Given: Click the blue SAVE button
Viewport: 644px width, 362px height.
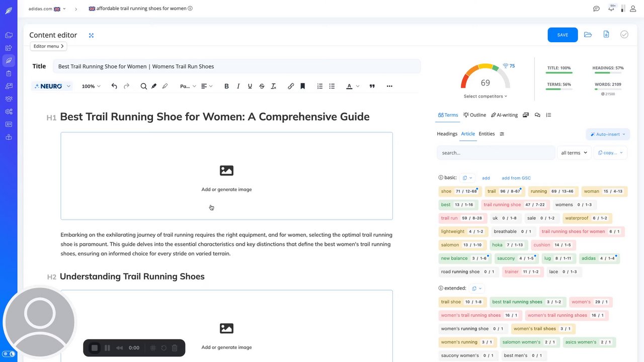Looking at the screenshot, I should [x=562, y=35].
